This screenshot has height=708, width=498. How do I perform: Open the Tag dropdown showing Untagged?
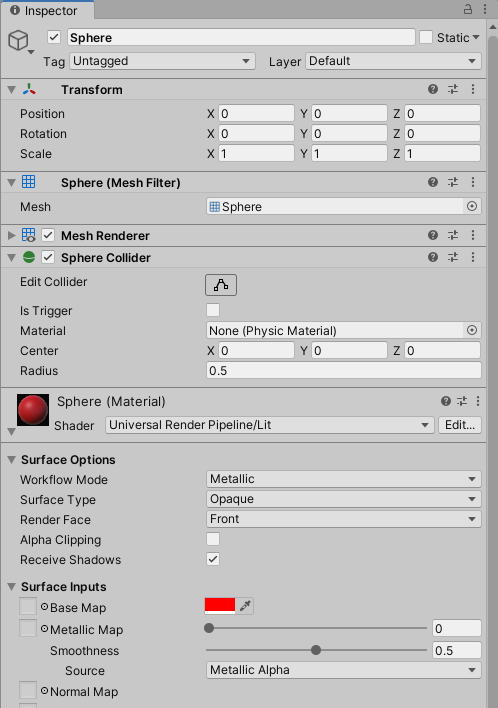pos(162,61)
